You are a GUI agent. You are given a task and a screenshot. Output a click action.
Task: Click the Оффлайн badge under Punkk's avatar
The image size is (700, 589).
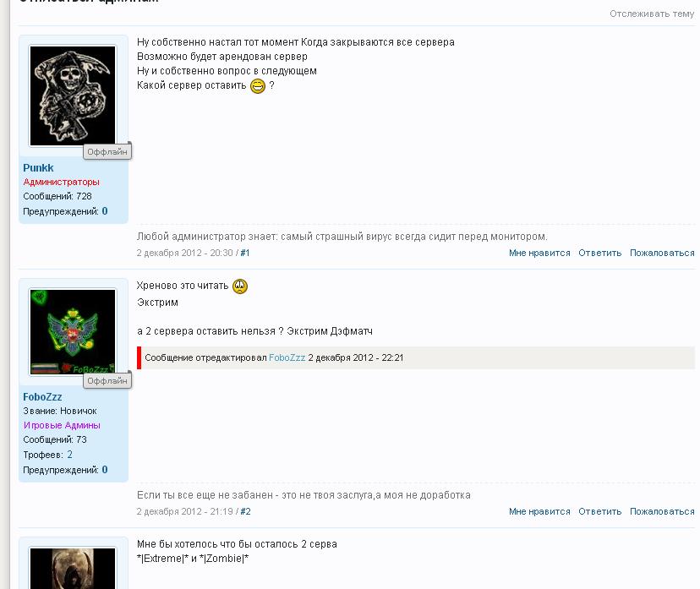coord(107,152)
